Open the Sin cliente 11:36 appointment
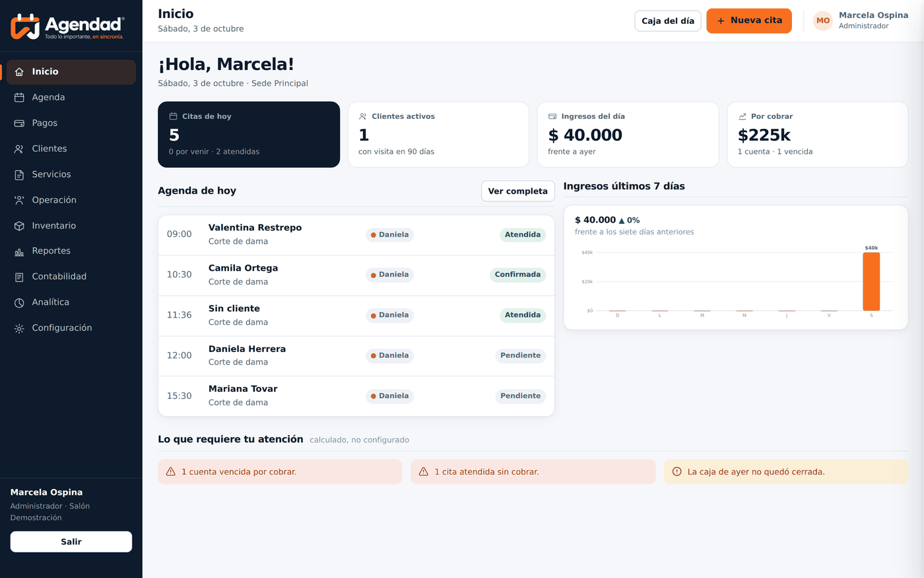The image size is (924, 578). click(356, 316)
